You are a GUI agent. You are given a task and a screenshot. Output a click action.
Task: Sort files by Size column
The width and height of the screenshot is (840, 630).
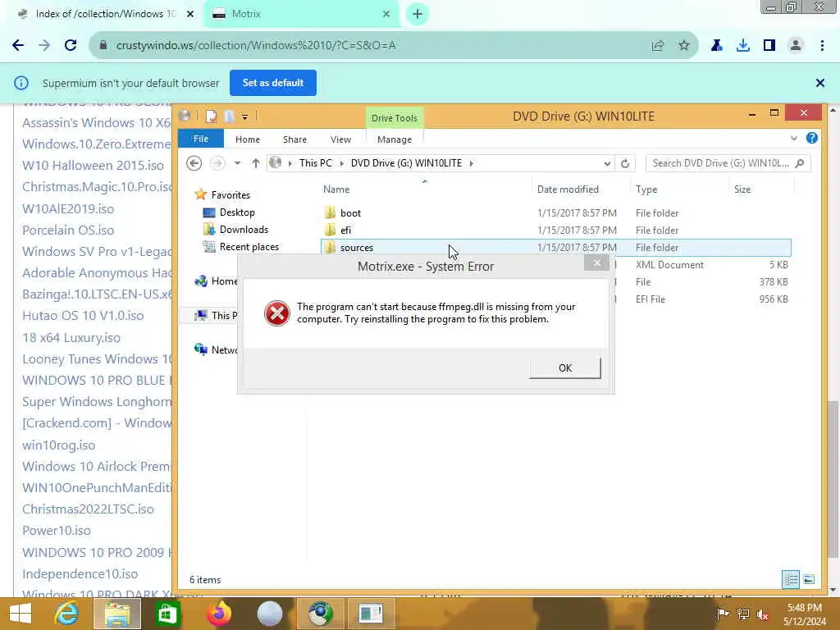[x=742, y=189]
